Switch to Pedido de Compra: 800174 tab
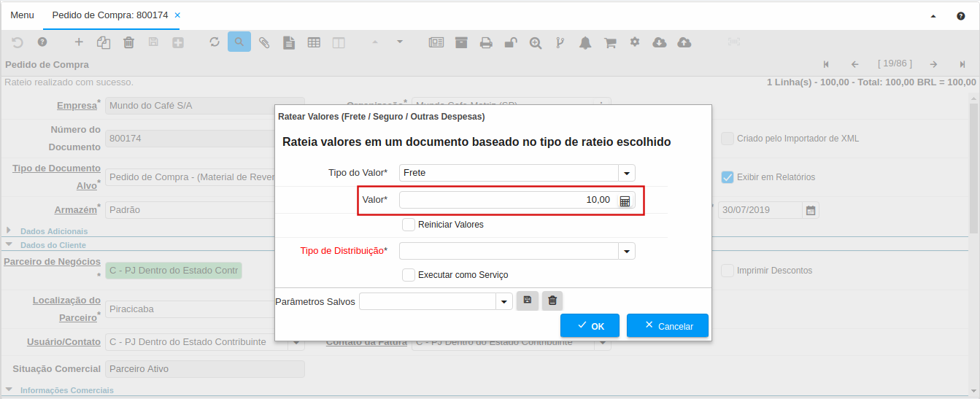 point(109,15)
